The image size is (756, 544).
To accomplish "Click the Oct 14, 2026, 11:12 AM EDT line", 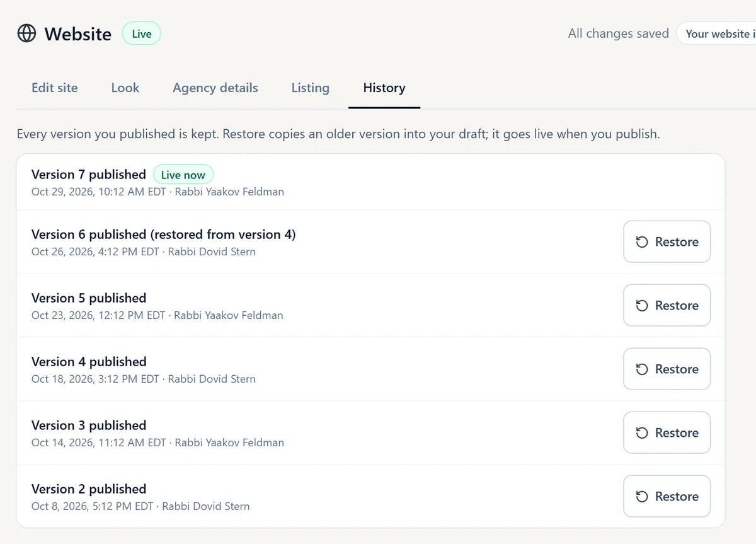I will click(157, 443).
